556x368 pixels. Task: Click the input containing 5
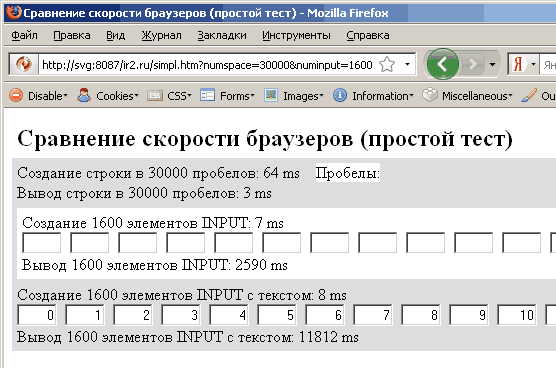click(x=277, y=314)
